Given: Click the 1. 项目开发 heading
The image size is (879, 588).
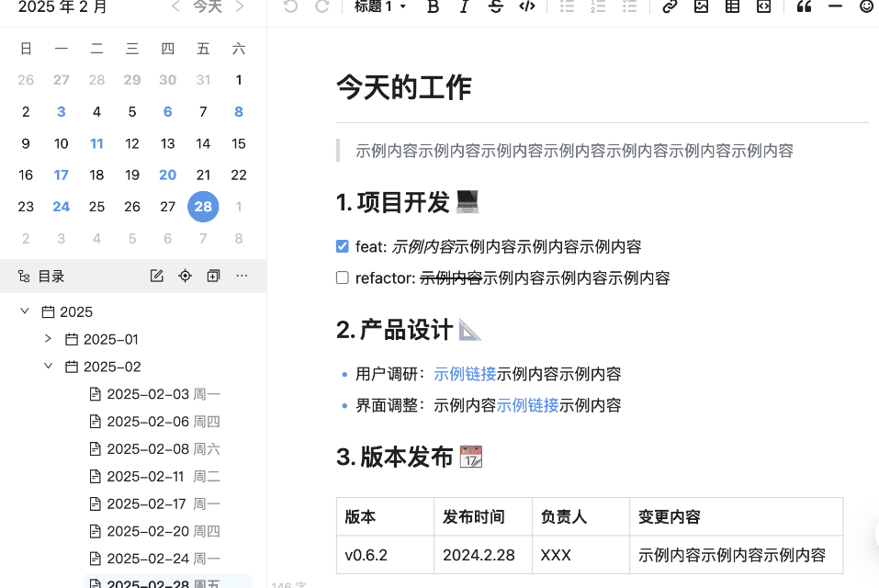Looking at the screenshot, I should 408,202.
